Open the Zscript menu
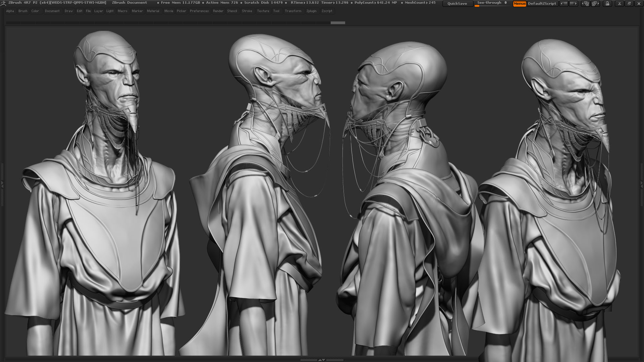 [x=327, y=11]
